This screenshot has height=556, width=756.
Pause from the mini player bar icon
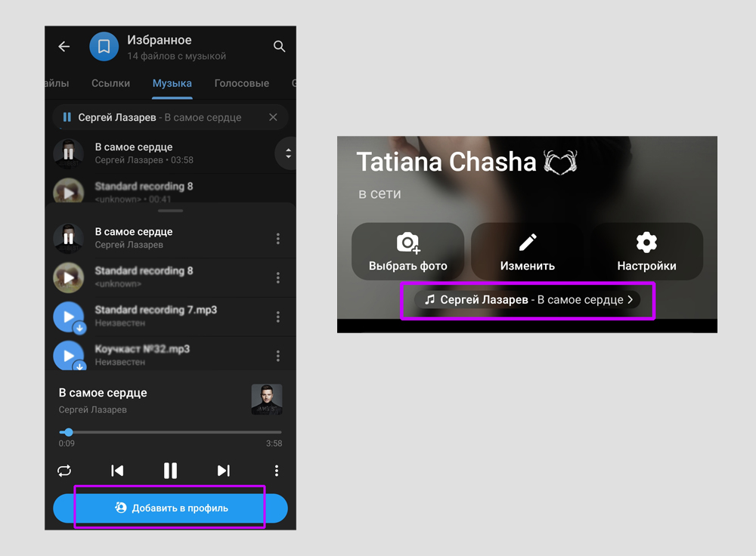click(67, 117)
